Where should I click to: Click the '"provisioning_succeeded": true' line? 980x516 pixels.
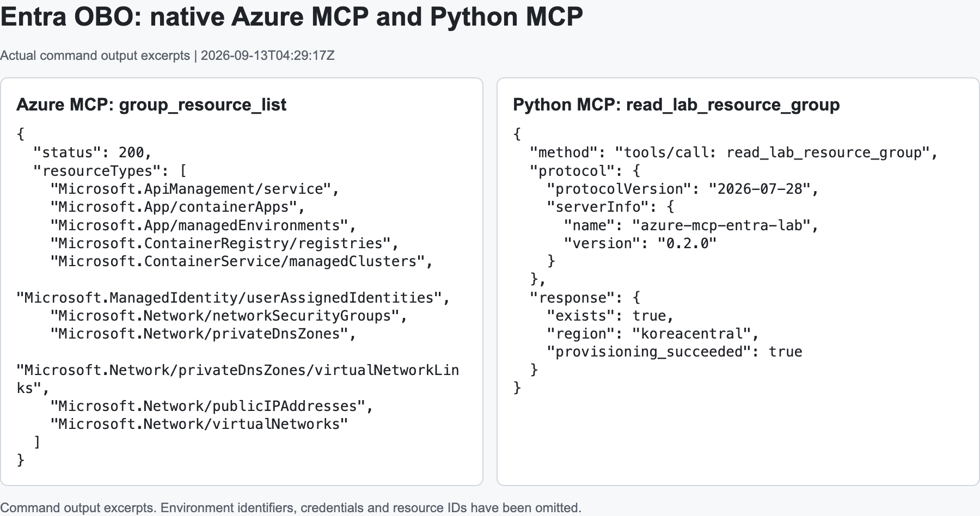coord(675,352)
